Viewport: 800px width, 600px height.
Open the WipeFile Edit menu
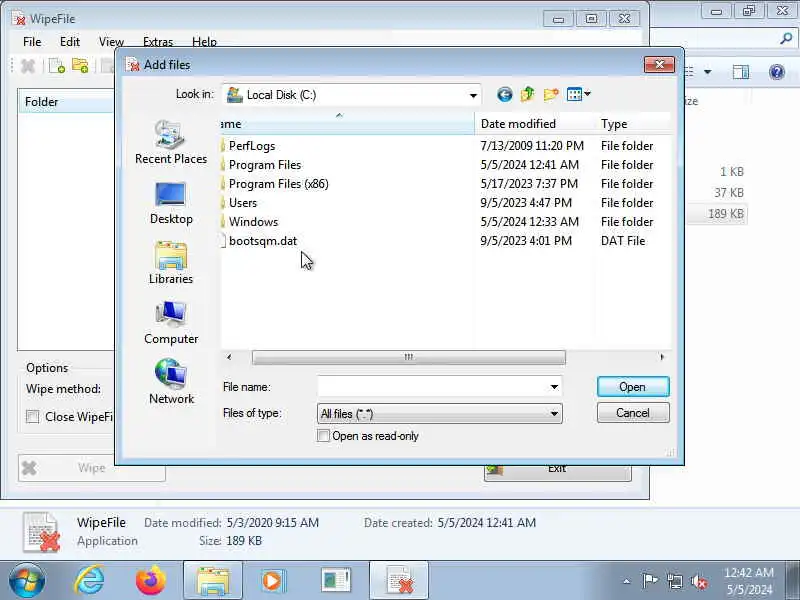(69, 42)
